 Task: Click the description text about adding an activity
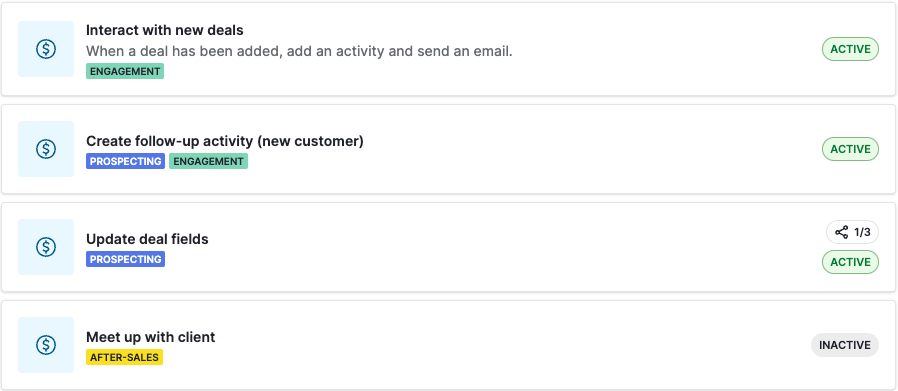coord(300,51)
